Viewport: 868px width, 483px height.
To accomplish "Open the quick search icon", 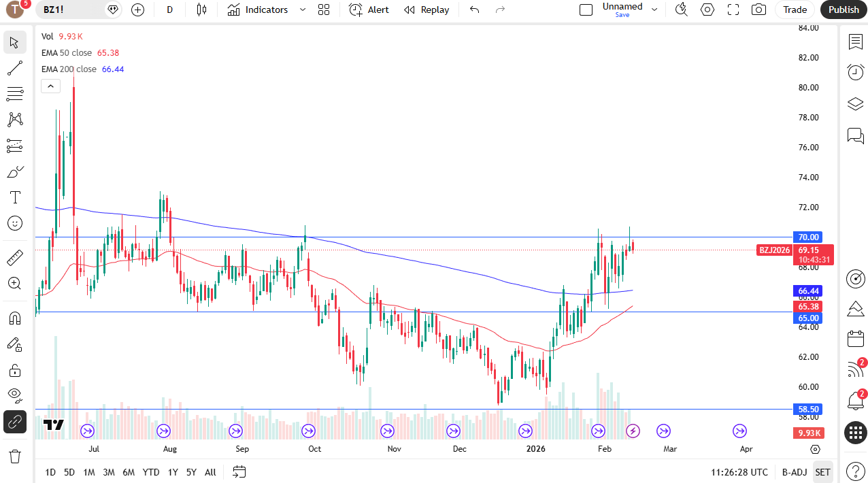I will tap(681, 10).
